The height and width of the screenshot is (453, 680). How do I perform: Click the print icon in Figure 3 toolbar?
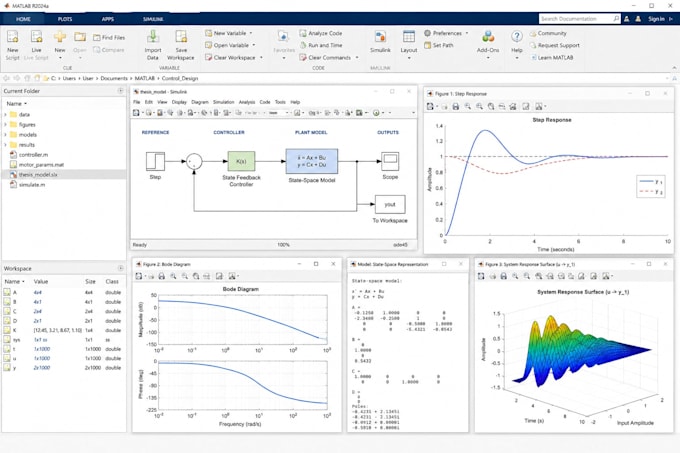coord(503,276)
